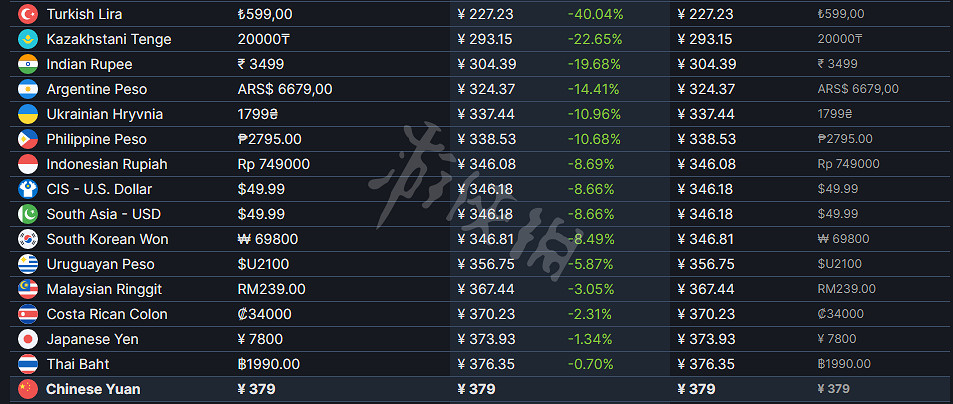Image resolution: width=953 pixels, height=404 pixels.
Task: Select the Indonesian Rupiah currency name
Action: tap(107, 164)
